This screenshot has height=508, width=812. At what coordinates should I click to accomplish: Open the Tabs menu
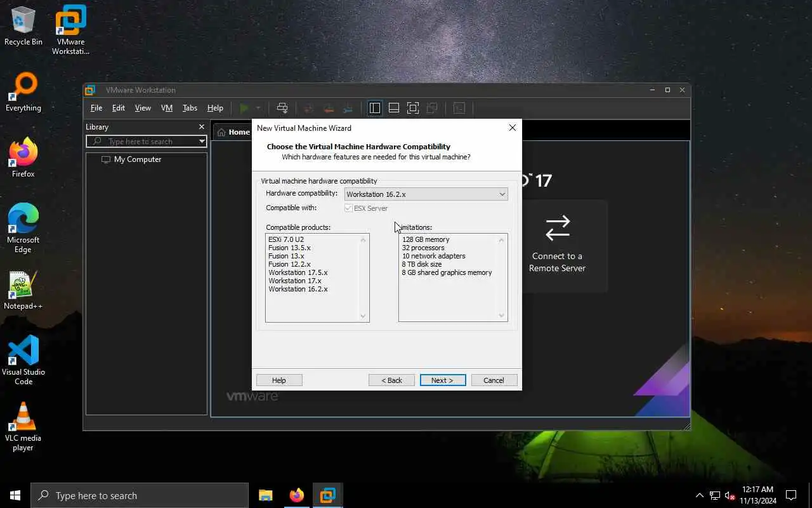(190, 108)
